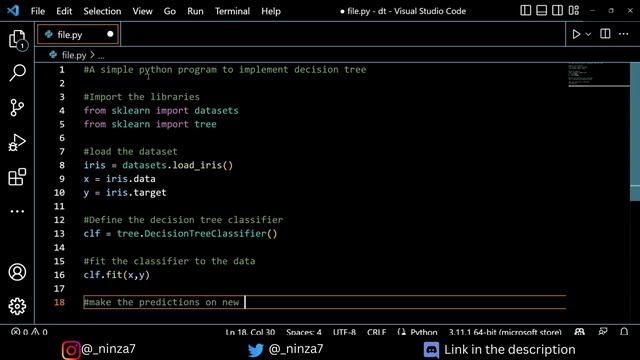
Task: Open the Search view
Action: pyautogui.click(x=18, y=73)
